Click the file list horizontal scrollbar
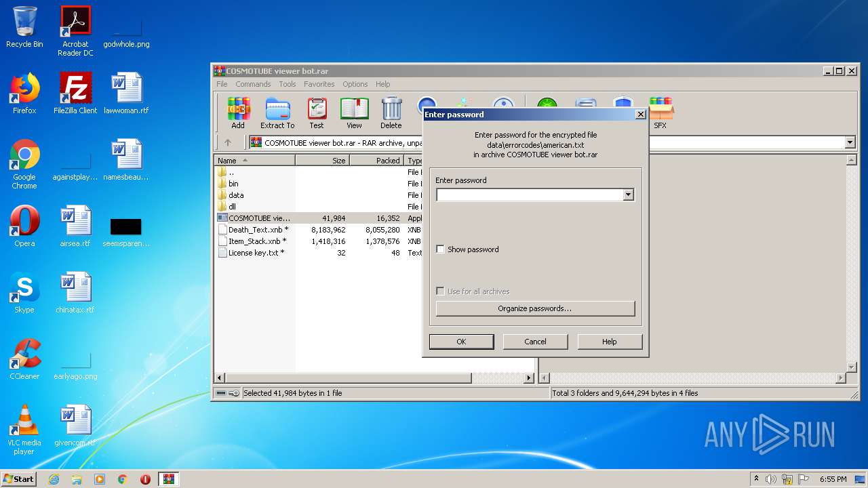This screenshot has width=868, height=488. (x=347, y=378)
